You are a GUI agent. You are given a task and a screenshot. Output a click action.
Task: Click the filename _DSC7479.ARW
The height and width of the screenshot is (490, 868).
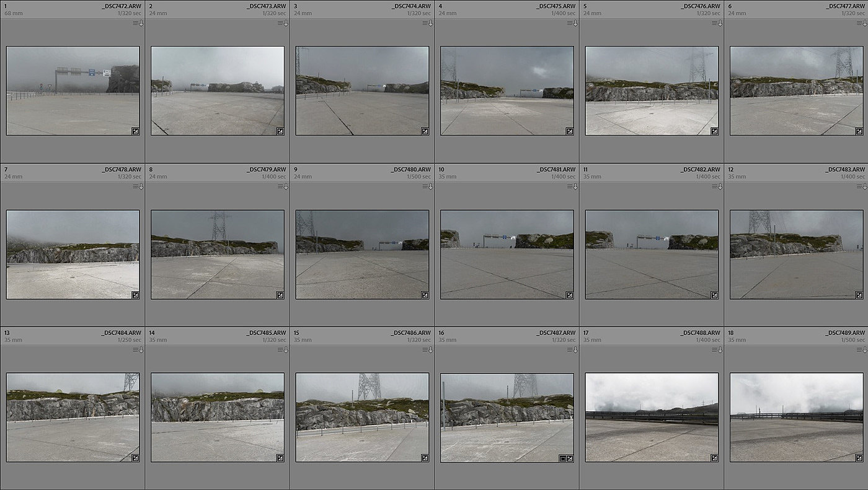[266, 169]
